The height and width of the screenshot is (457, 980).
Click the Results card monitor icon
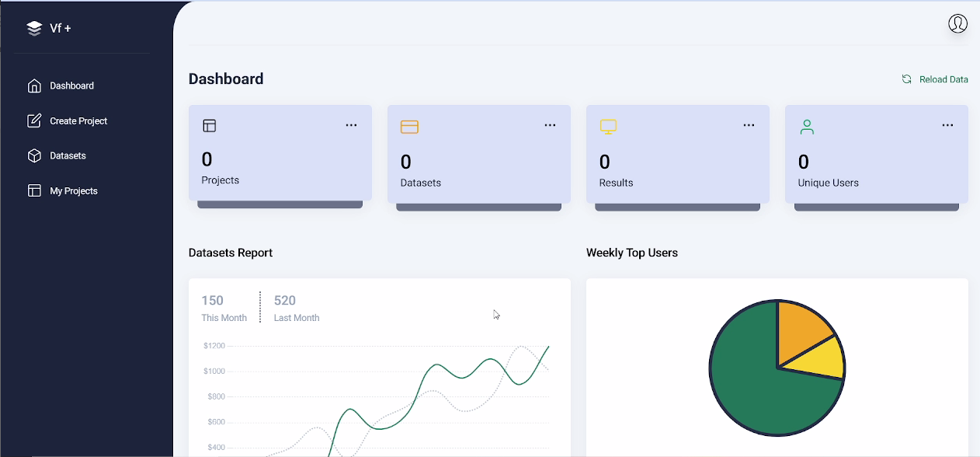(608, 127)
